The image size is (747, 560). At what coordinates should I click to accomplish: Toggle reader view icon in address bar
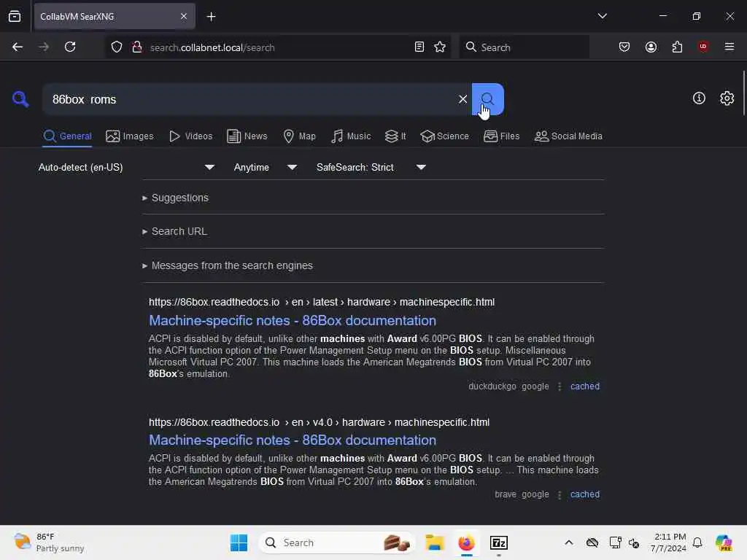419,47
